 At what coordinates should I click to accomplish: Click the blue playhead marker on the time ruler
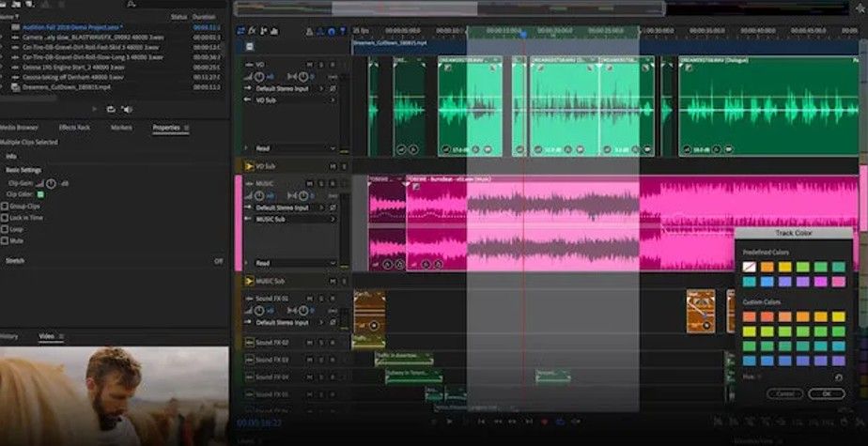pyautogui.click(x=523, y=35)
